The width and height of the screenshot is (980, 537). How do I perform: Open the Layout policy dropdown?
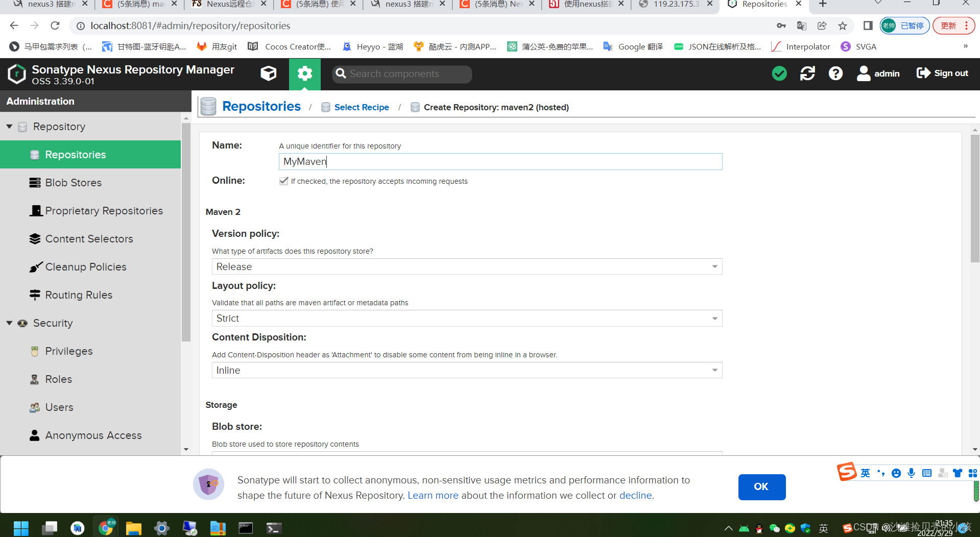(x=467, y=319)
